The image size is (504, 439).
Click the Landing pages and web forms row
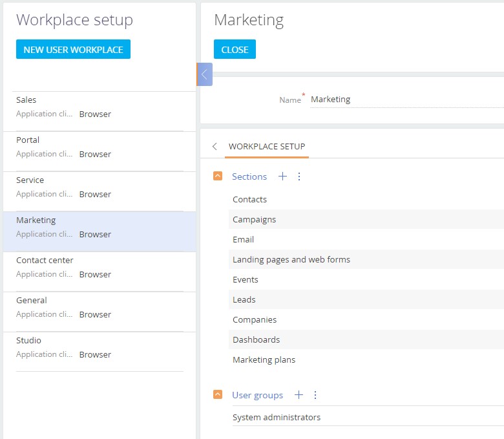(291, 260)
